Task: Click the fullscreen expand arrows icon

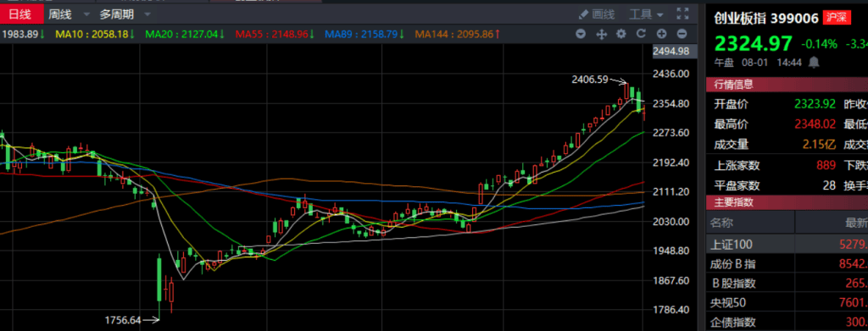Action: point(682,14)
